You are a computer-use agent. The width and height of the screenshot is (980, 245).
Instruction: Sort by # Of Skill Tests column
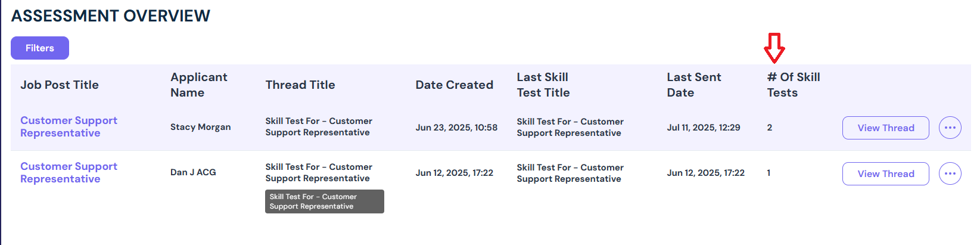(794, 85)
